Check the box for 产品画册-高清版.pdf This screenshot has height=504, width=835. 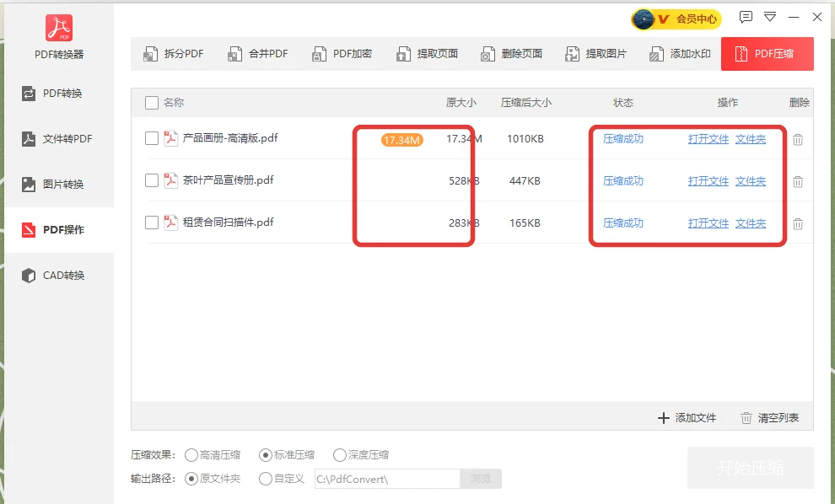pyautogui.click(x=152, y=138)
